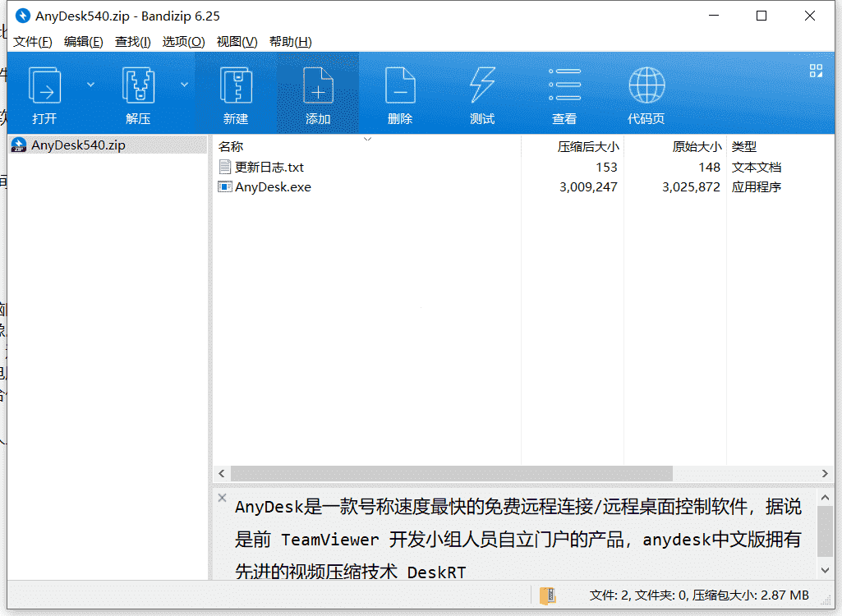Click the compressed size 153 cell
The image size is (842, 616).
pyautogui.click(x=606, y=167)
